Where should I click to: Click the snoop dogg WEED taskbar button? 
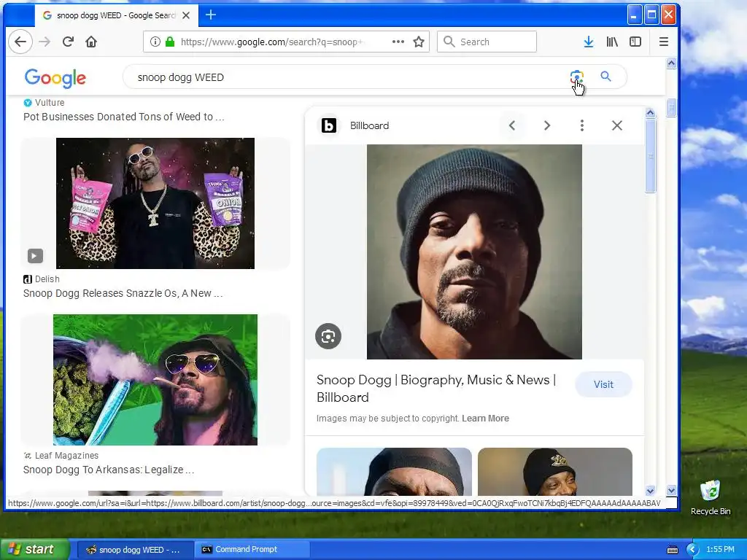(136, 550)
